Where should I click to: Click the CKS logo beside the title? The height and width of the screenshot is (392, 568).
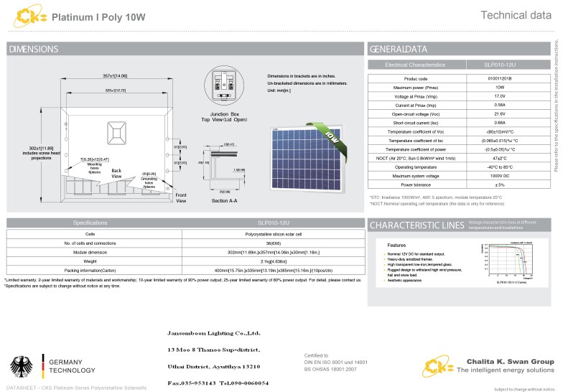(x=30, y=16)
